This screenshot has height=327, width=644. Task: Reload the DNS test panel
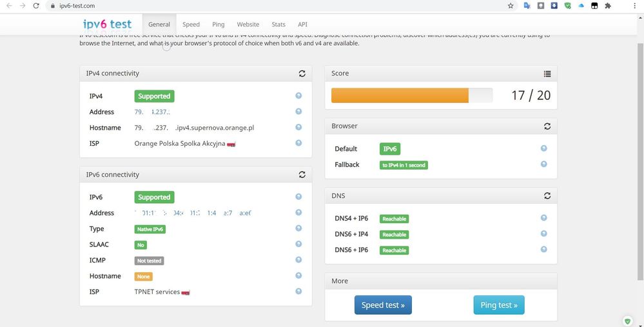(x=547, y=196)
